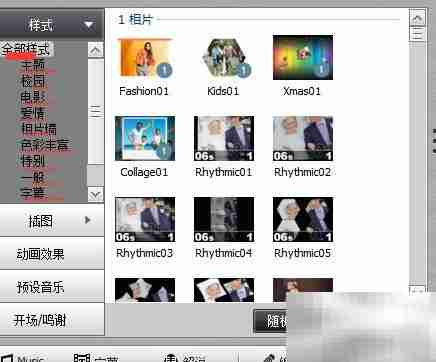
Task: Open the 动画效果 panel
Action: [x=52, y=254]
